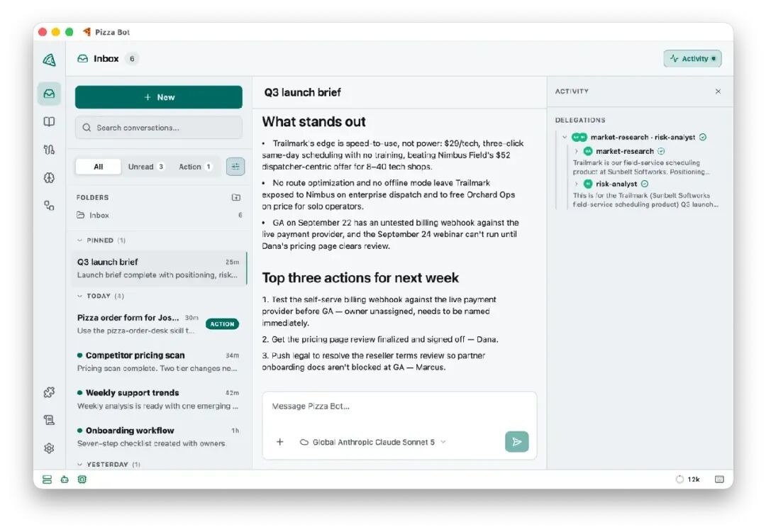Click the robot icon in status bar
Image resolution: width=766 pixels, height=532 pixels.
click(x=65, y=480)
